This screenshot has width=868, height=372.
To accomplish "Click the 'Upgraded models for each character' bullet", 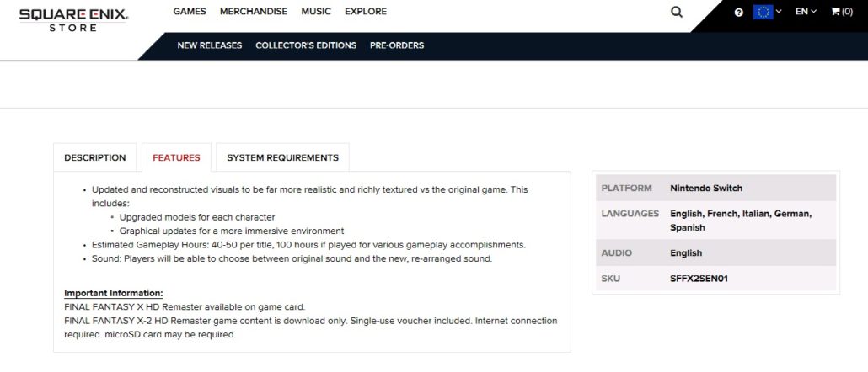I will click(x=197, y=217).
